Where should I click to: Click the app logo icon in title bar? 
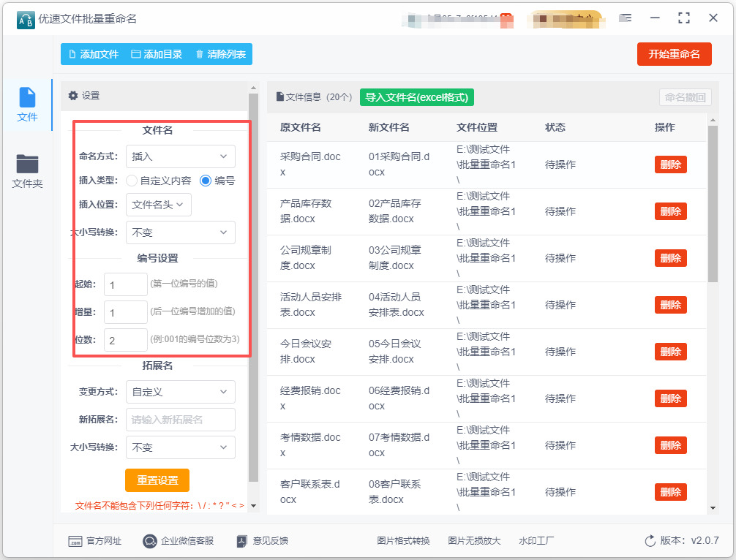26,20
